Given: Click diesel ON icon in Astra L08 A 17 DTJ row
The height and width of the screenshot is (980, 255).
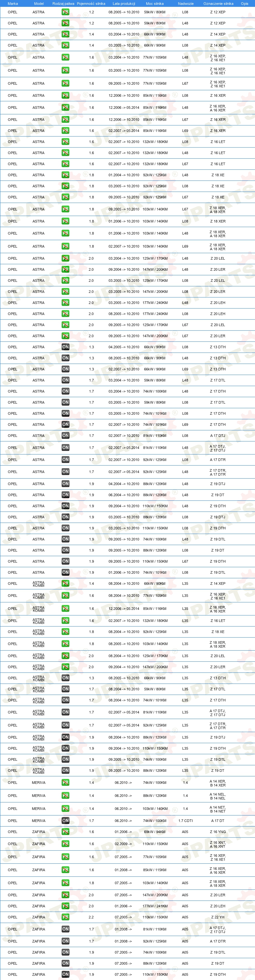Looking at the screenshot, I should tap(66, 436).
